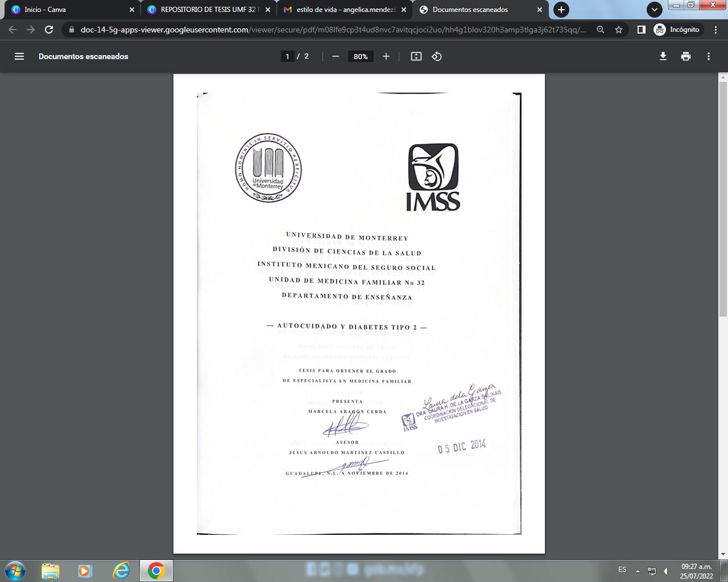728x582 pixels.
Task: Open the network tray icon
Action: click(x=652, y=571)
